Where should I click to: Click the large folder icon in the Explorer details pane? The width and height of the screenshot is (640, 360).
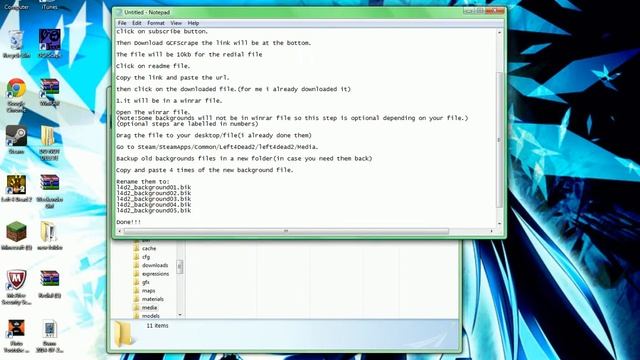point(124,334)
